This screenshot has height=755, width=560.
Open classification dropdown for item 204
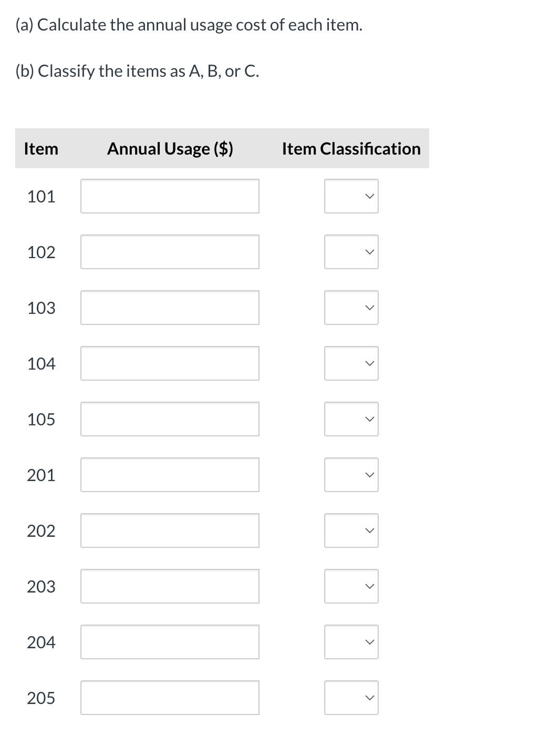351,642
